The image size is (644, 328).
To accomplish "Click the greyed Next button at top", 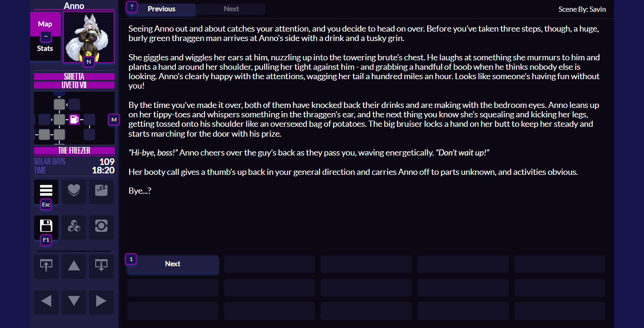I will pos(231,9).
